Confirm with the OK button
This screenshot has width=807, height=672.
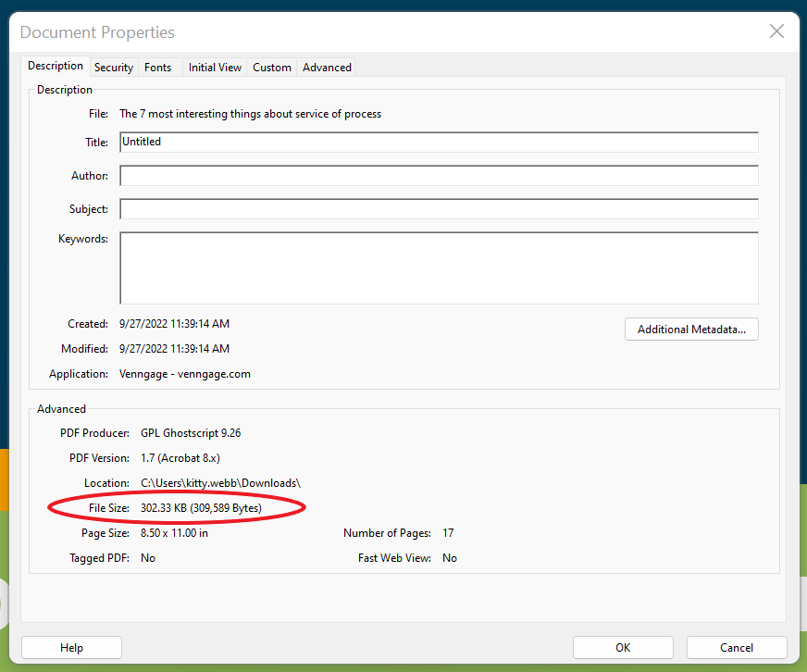pyautogui.click(x=623, y=648)
